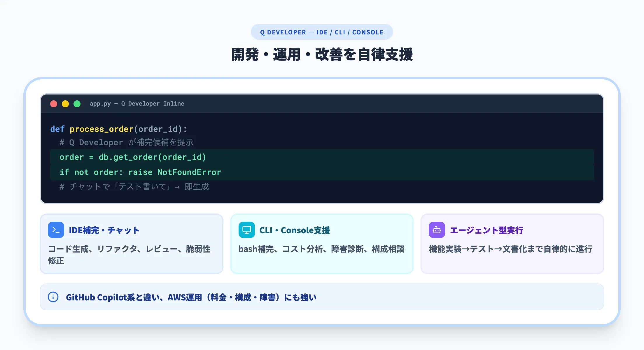Toggle the エージェント型実行 feature card
Image resolution: width=644 pixels, height=350 pixels.
point(512,244)
